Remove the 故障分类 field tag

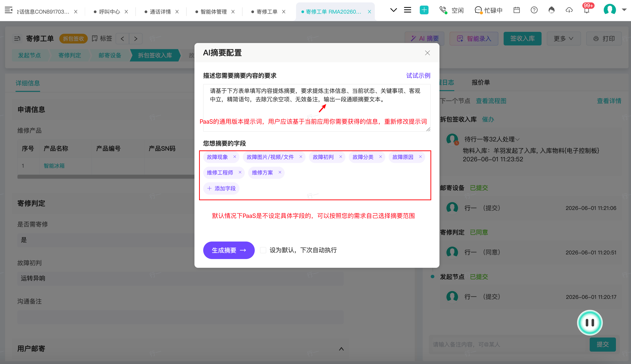(x=380, y=157)
